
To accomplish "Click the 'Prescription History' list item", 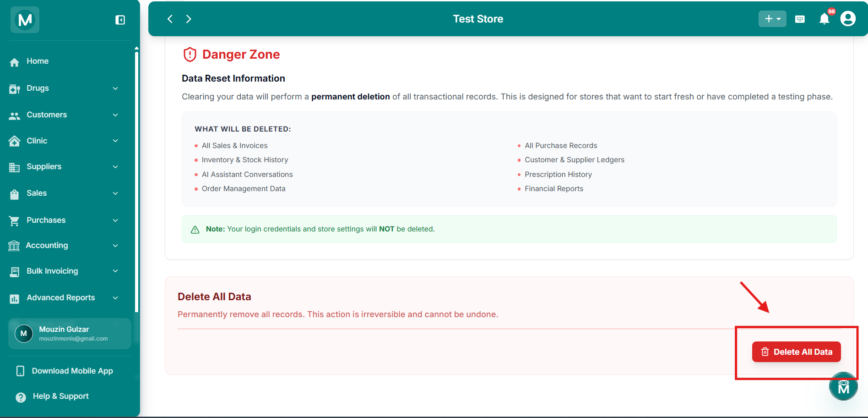I will point(558,174).
